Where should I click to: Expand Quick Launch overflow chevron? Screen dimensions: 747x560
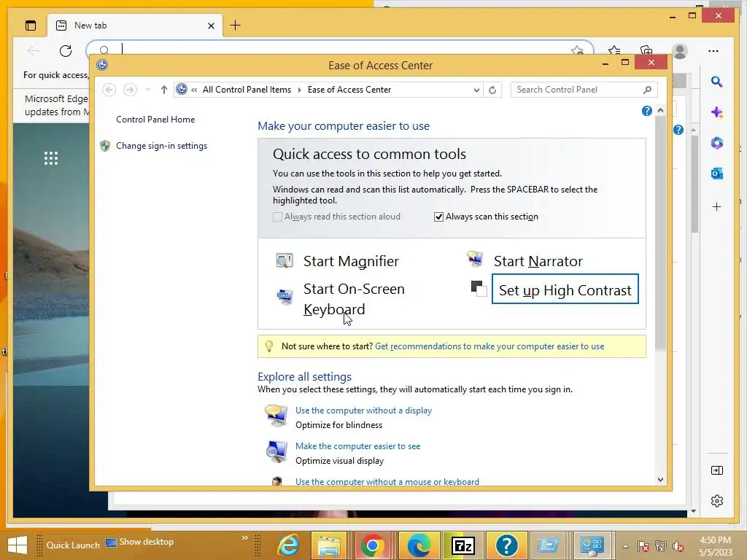245,537
